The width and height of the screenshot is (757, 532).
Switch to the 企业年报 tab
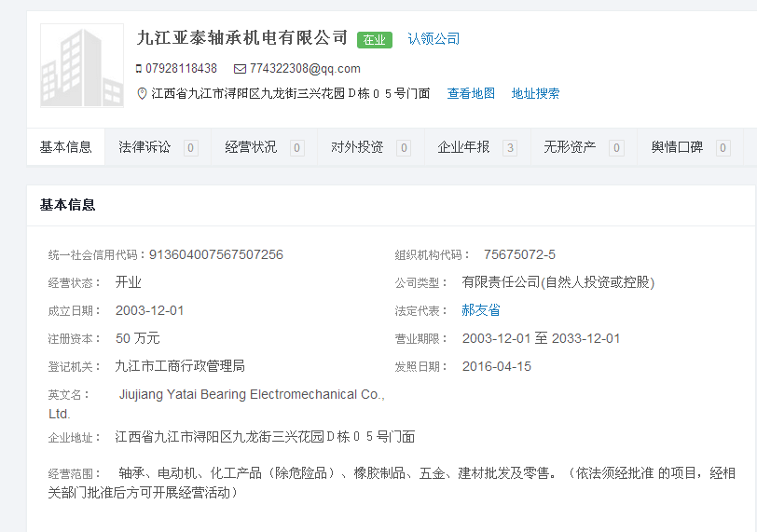click(x=463, y=147)
